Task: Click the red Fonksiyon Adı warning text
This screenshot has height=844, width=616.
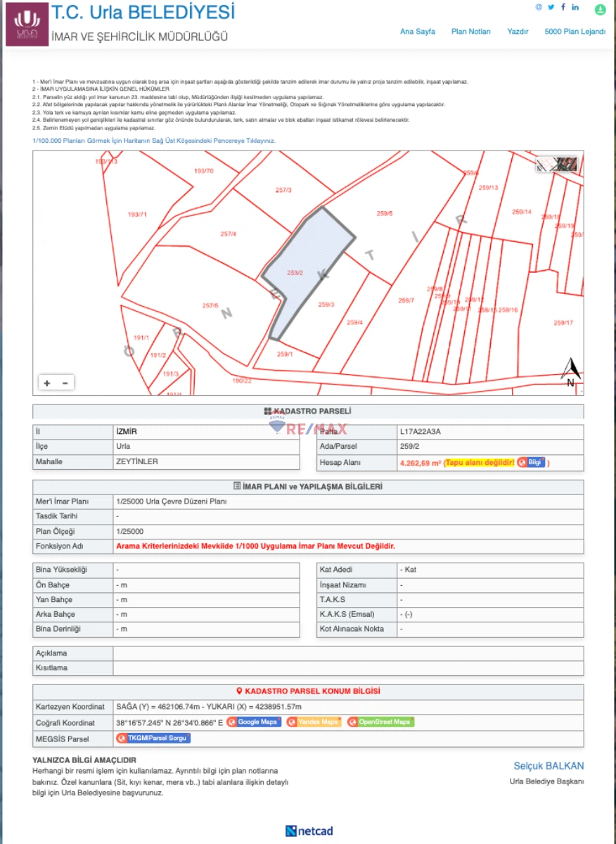Action: tap(255, 546)
